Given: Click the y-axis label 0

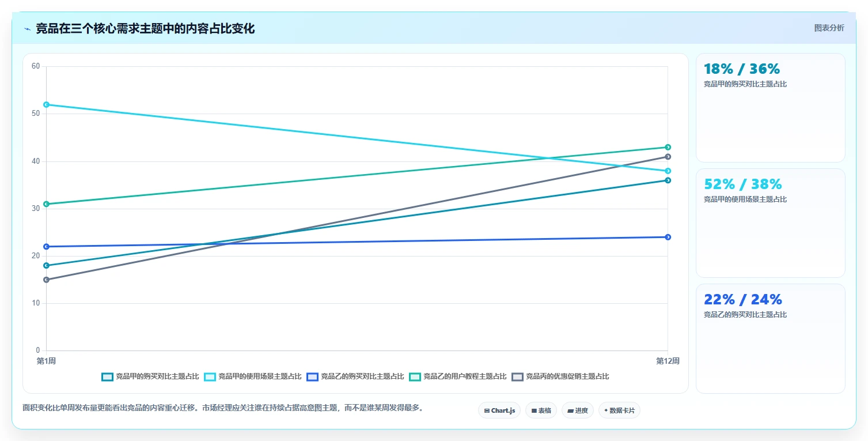Looking at the screenshot, I should point(38,350).
